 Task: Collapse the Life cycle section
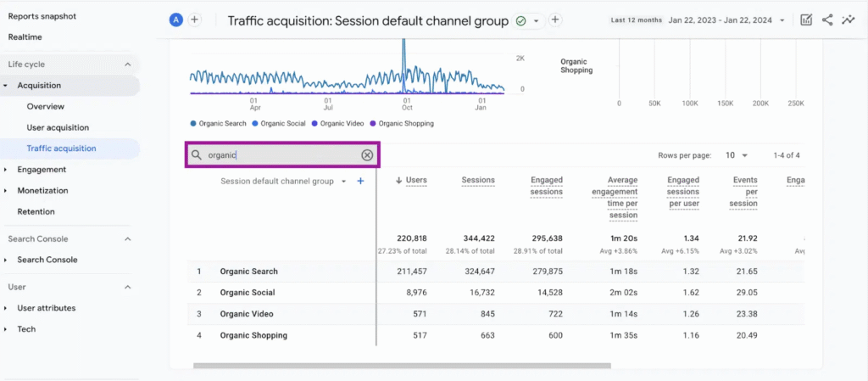[128, 64]
